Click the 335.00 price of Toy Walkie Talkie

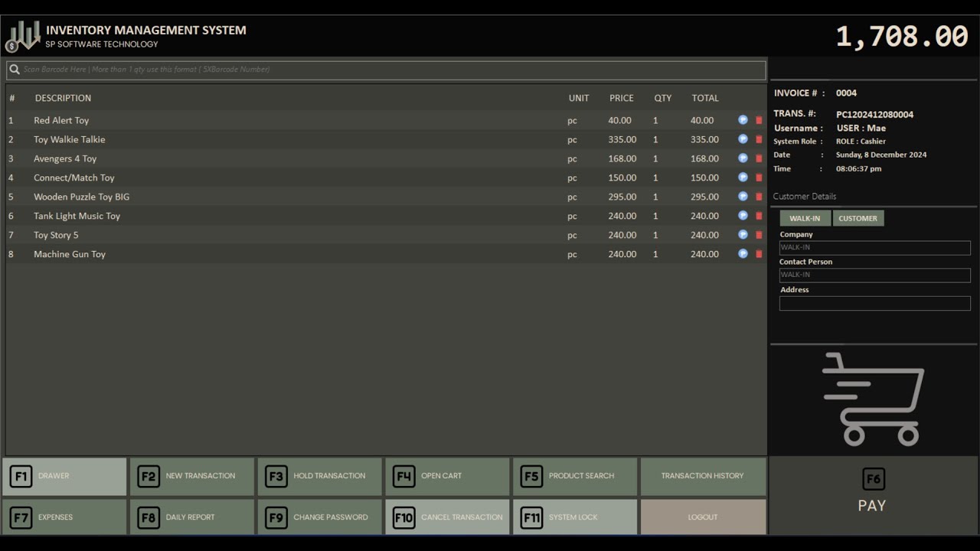[x=622, y=139]
